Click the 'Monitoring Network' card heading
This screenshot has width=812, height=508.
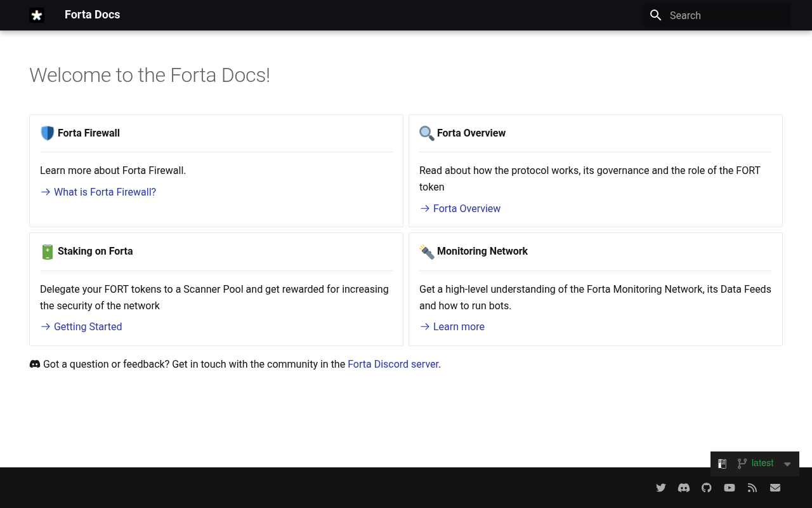point(482,251)
